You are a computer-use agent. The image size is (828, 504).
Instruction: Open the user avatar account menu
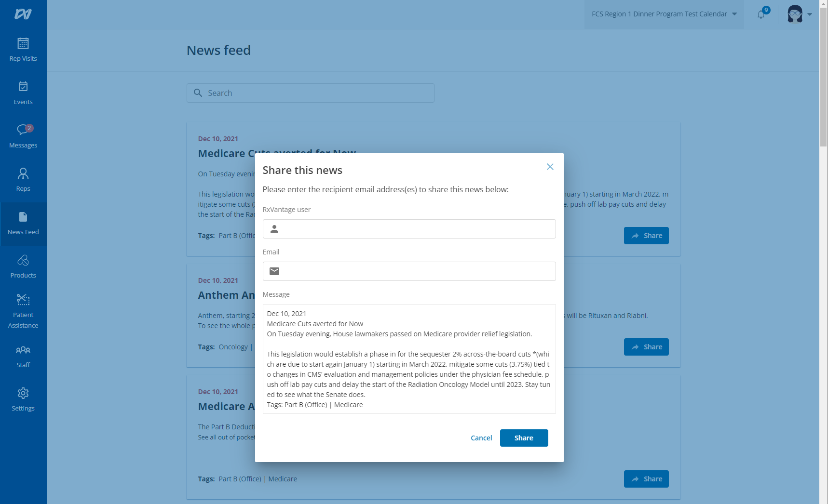tap(799, 14)
